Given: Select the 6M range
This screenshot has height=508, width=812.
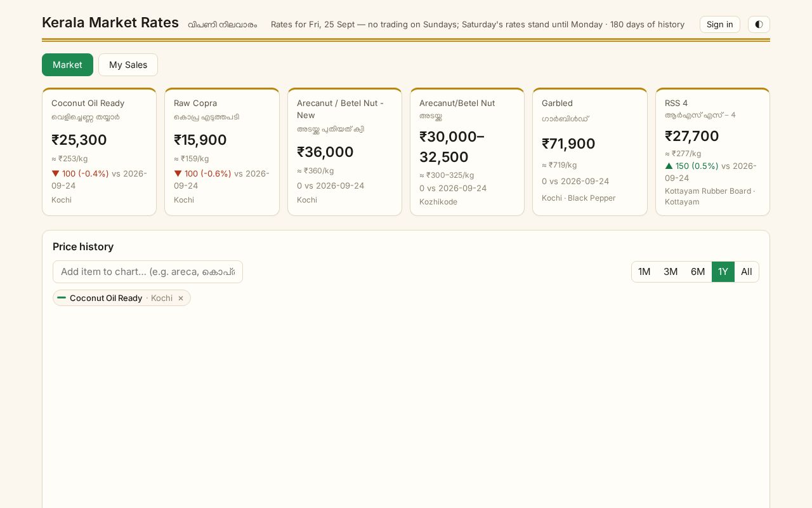Looking at the screenshot, I should 698,272.
